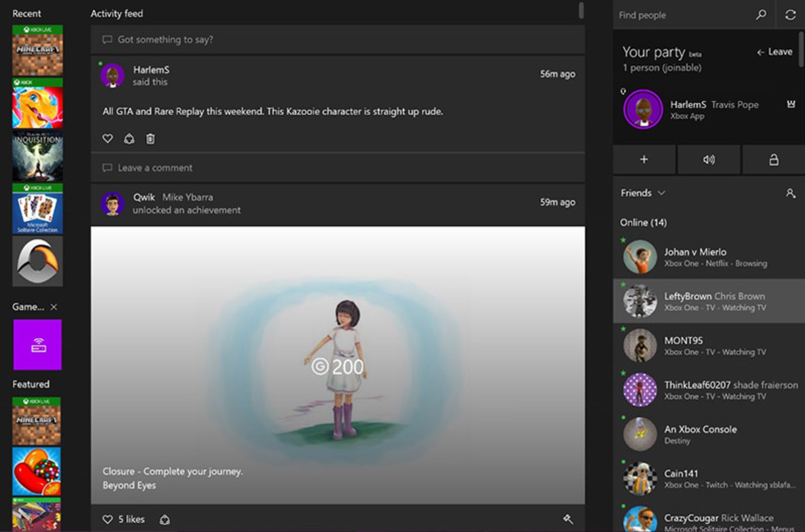805x532 pixels.
Task: Open the purple game streaming tile
Action: coord(37,345)
